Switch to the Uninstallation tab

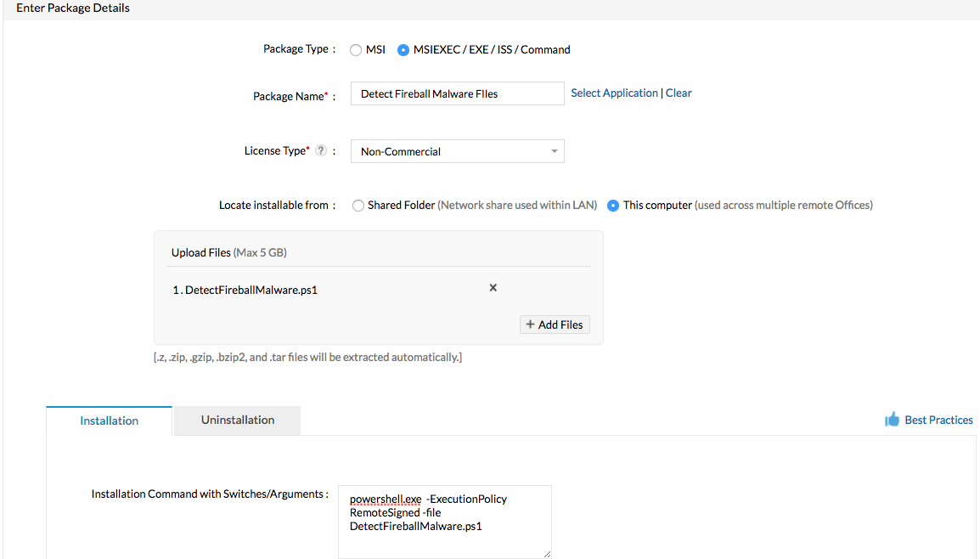238,420
